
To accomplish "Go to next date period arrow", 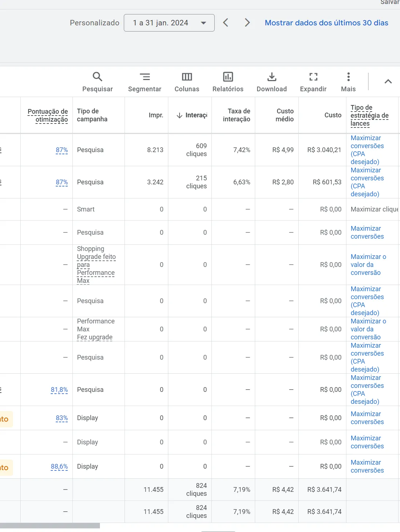I will (x=247, y=23).
